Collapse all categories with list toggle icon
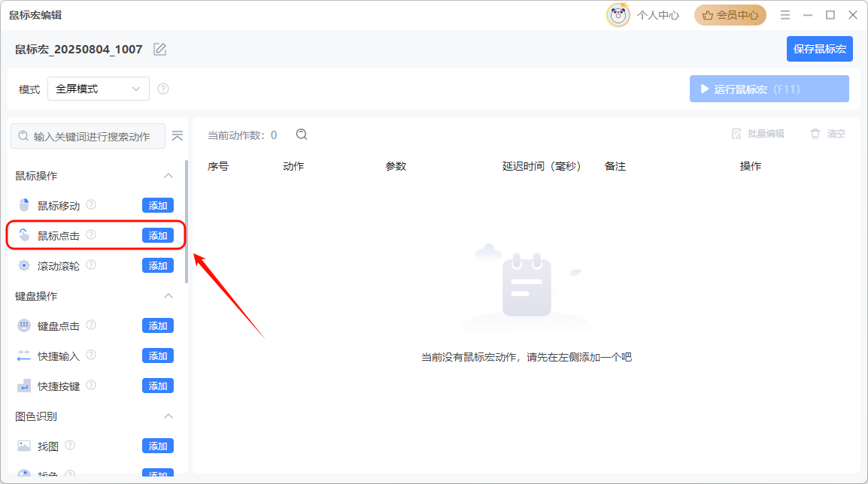 tap(178, 136)
